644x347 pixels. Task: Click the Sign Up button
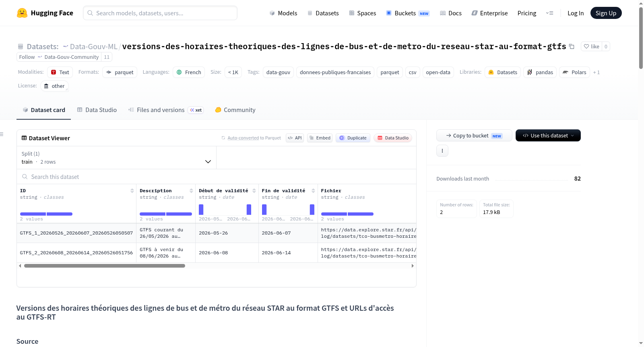pyautogui.click(x=606, y=13)
